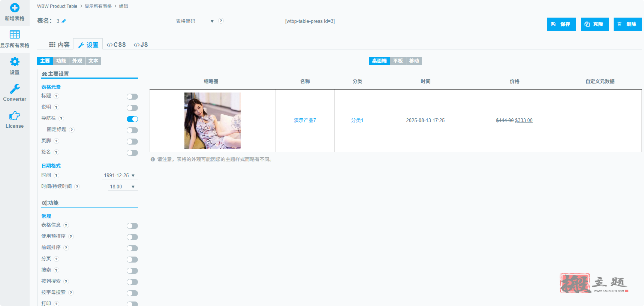
Task: Enable the 固定标题 toggle
Action: point(132,130)
